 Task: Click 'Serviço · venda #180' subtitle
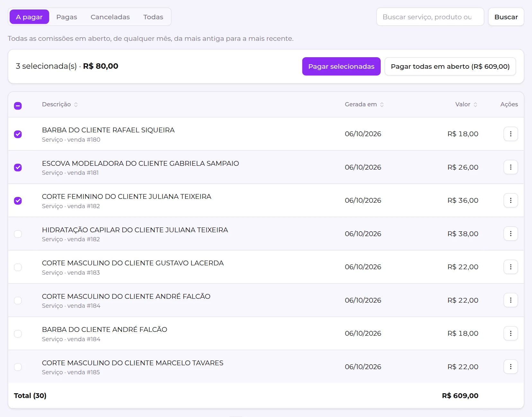(x=71, y=139)
